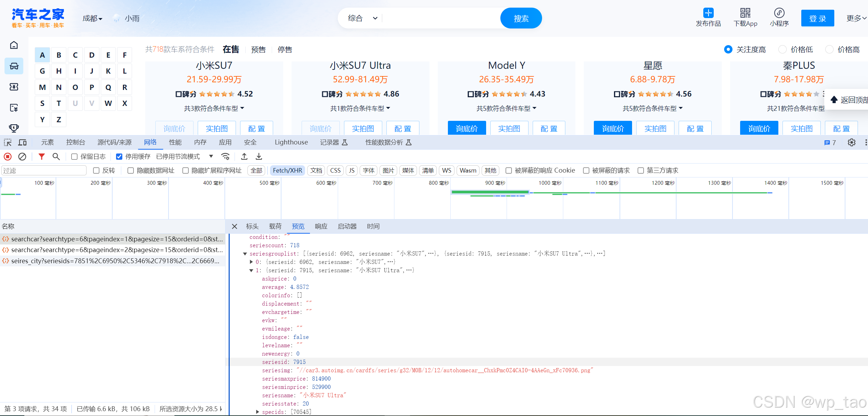Click the export HAR download icon
This screenshot has height=416, width=868.
[259, 157]
